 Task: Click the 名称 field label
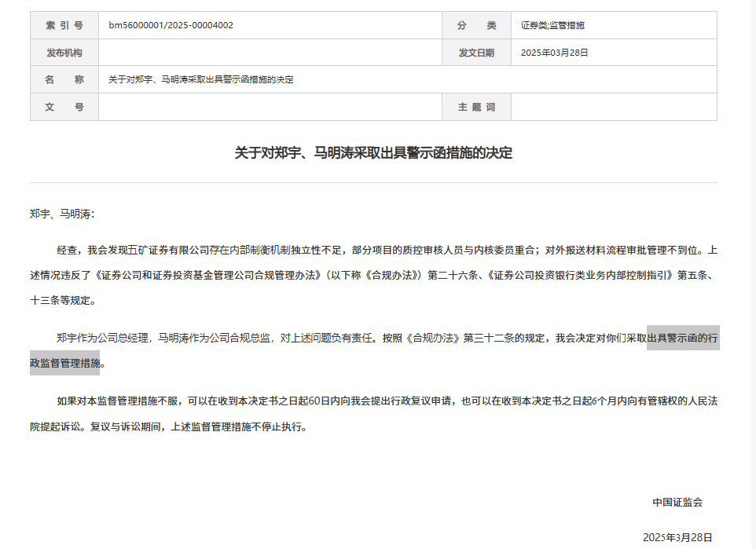pos(64,79)
